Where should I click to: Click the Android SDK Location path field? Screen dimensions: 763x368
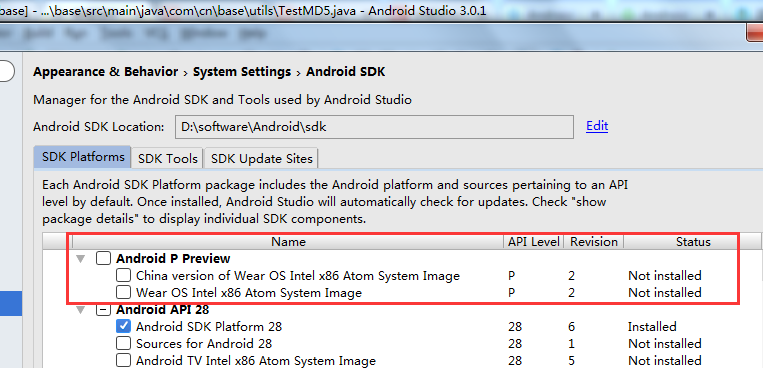point(374,127)
